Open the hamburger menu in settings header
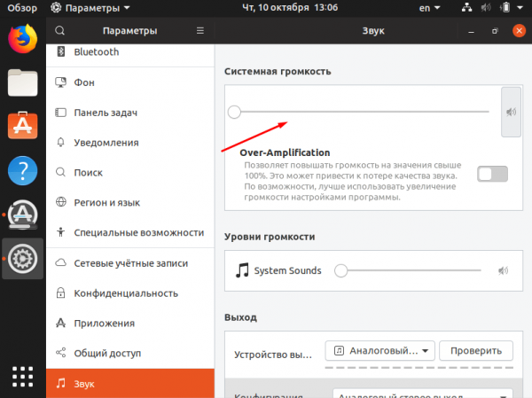This screenshot has width=532, height=398. [x=200, y=30]
